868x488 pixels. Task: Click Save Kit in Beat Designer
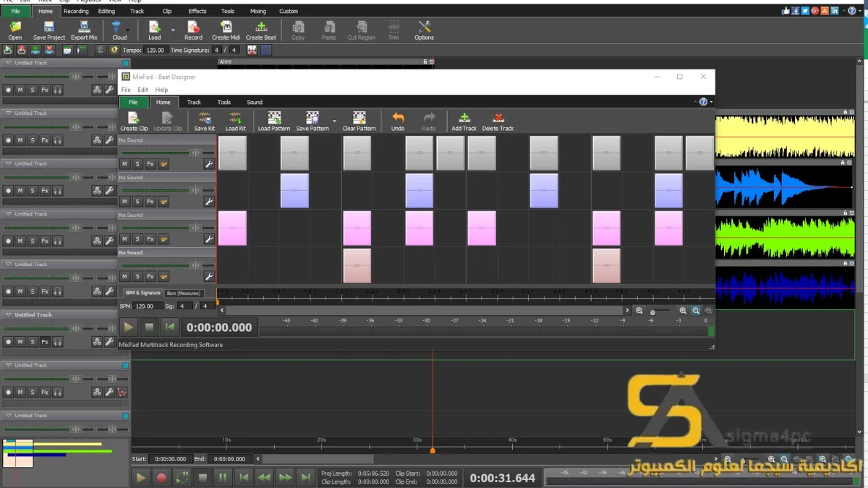point(205,121)
